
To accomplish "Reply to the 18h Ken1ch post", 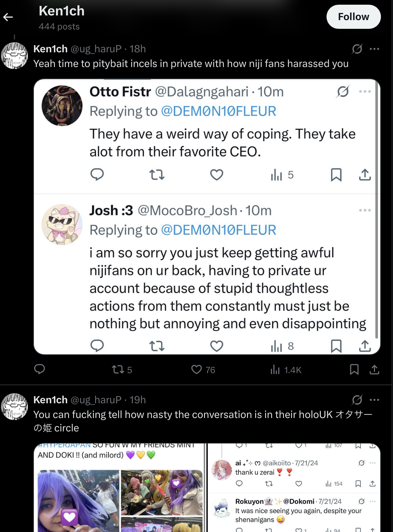I will [40, 369].
